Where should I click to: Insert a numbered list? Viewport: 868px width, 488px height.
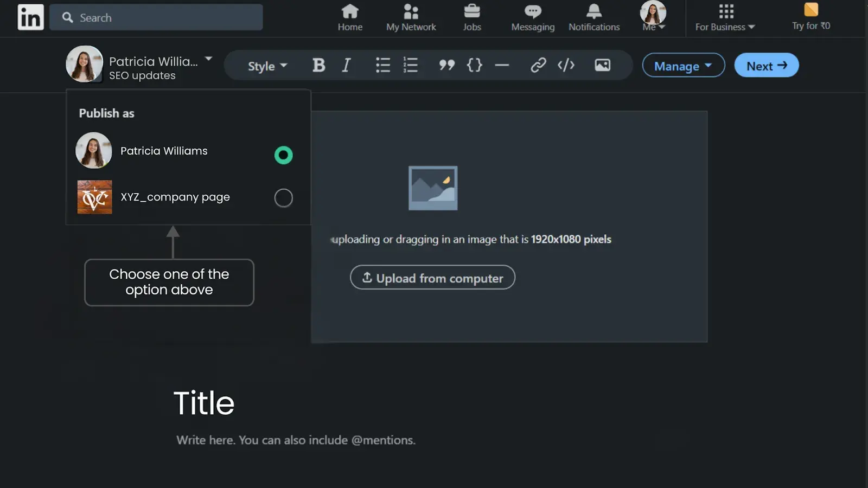[x=411, y=65]
